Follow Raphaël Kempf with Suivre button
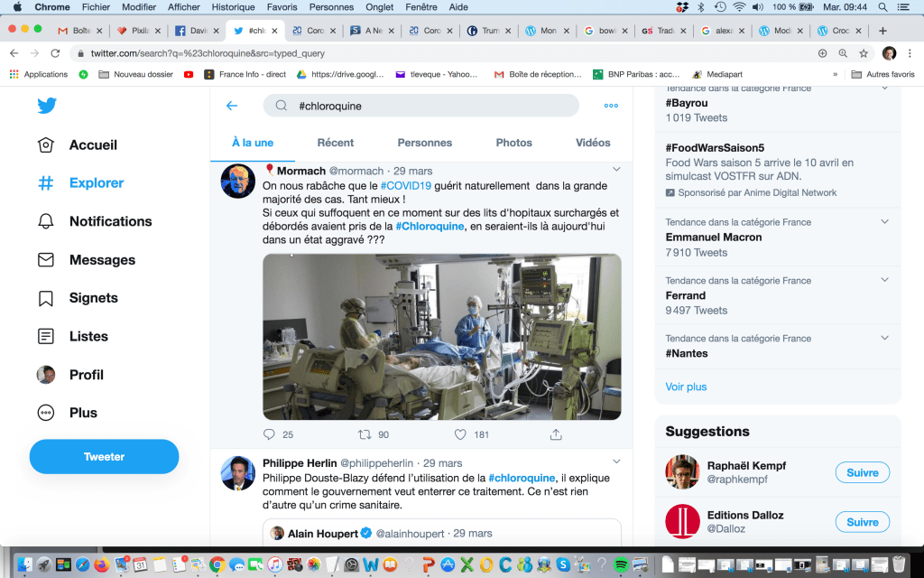This screenshot has height=578, width=924. click(862, 472)
